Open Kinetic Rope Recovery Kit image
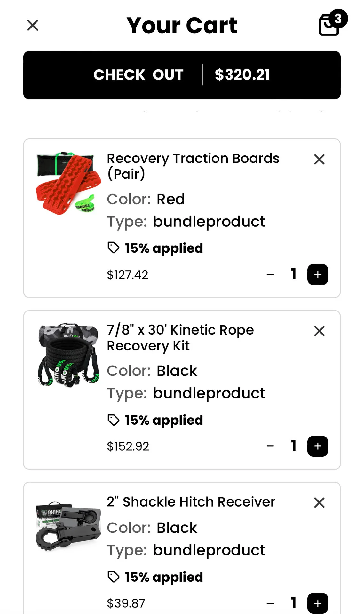 (x=68, y=355)
